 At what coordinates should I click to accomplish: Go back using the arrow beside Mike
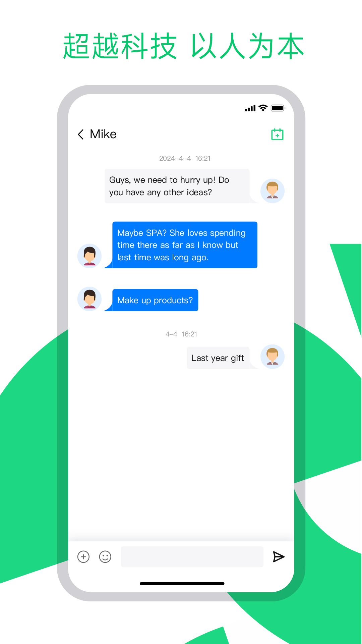click(x=81, y=134)
